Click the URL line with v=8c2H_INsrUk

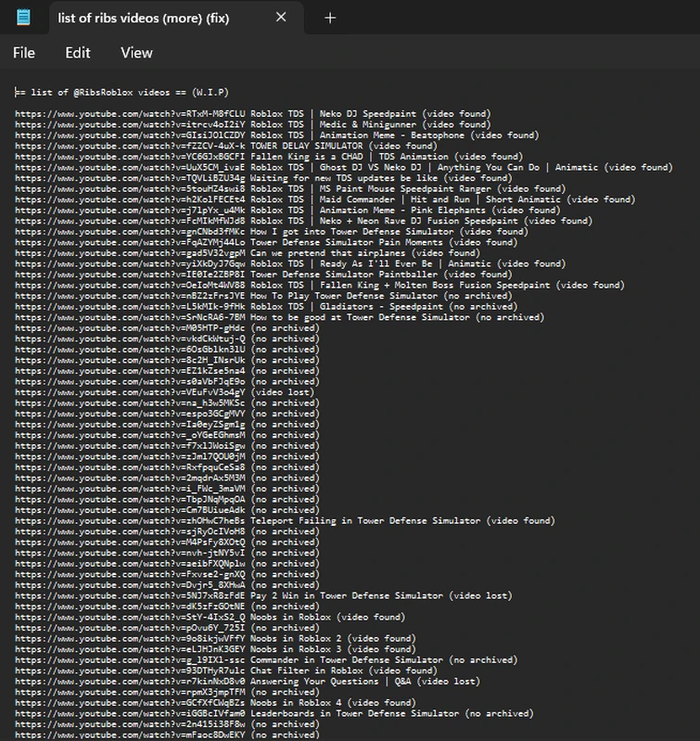(x=167, y=360)
